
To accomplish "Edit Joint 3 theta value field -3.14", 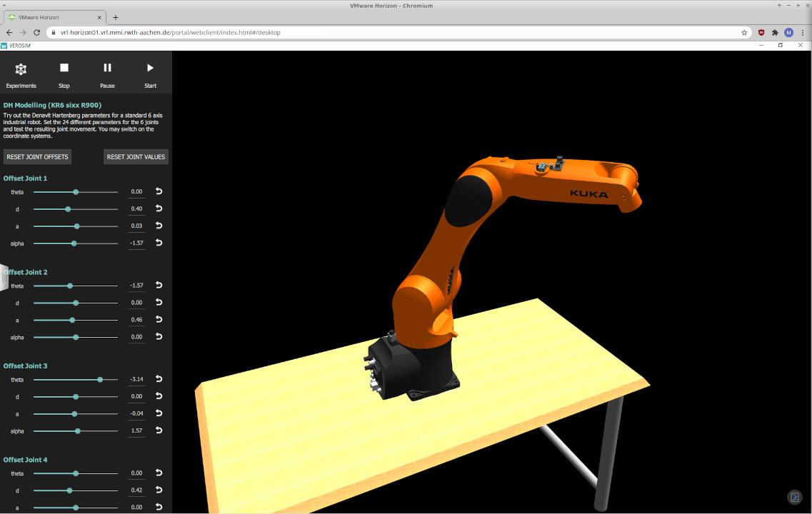I will (x=136, y=379).
